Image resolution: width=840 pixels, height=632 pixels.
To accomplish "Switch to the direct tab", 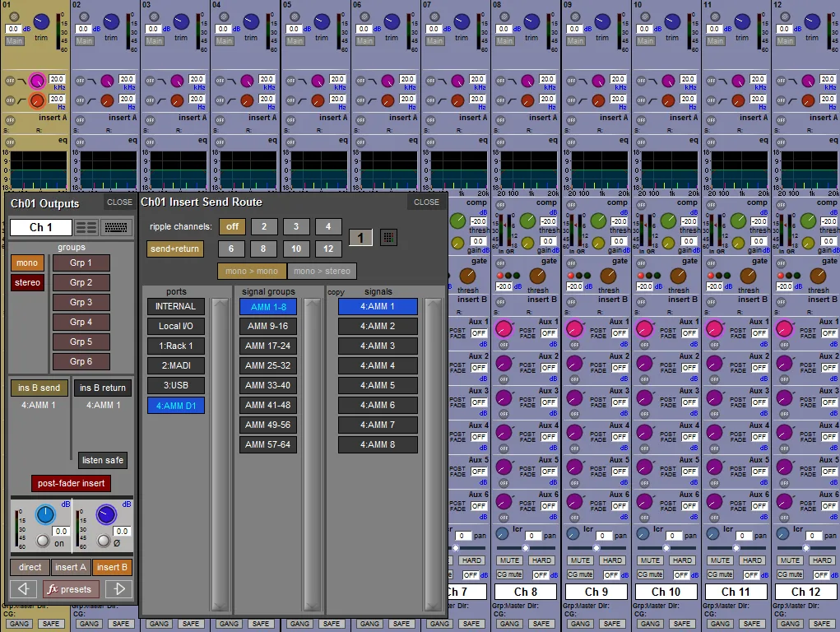I will coord(30,567).
